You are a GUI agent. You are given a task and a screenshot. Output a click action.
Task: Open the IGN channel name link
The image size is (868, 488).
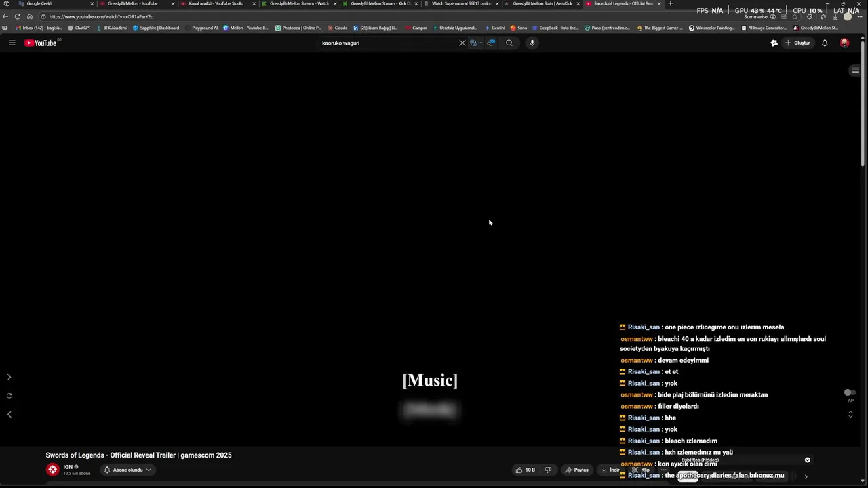[68, 467]
